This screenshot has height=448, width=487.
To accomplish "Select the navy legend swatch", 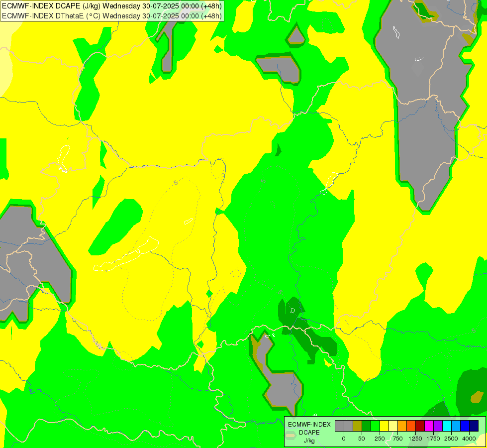I will [x=474, y=426].
